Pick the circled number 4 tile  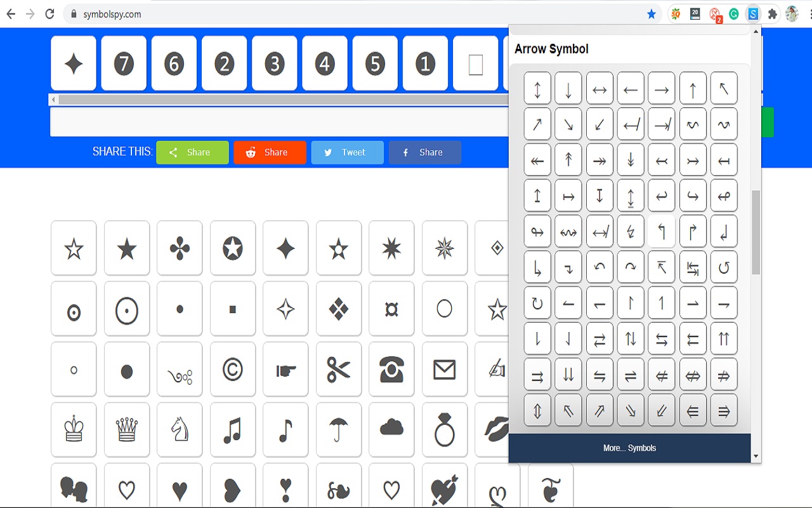325,63
